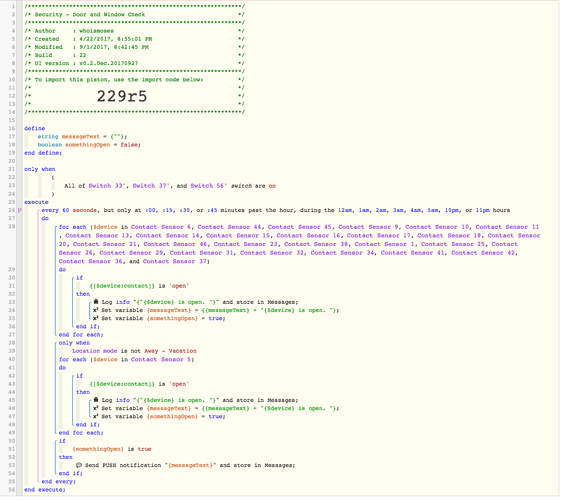Select Contact Sensor 44 in the for-each list
This screenshot has width=563, height=500.
pos(229,228)
